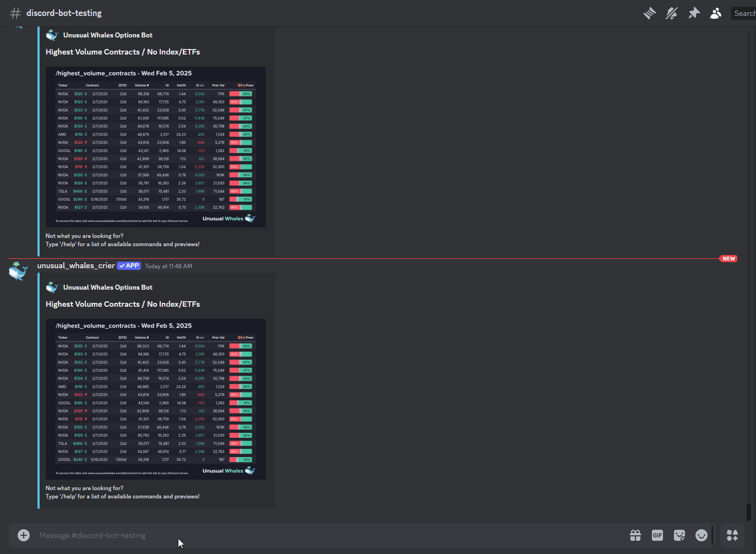Click the discord-bot-testing channel title
The height and width of the screenshot is (554, 756).
(x=64, y=13)
